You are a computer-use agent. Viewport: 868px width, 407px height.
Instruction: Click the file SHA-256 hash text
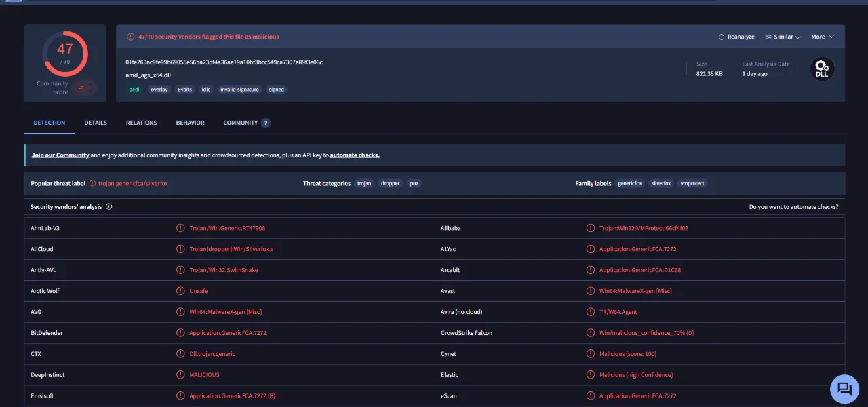pyautogui.click(x=224, y=62)
